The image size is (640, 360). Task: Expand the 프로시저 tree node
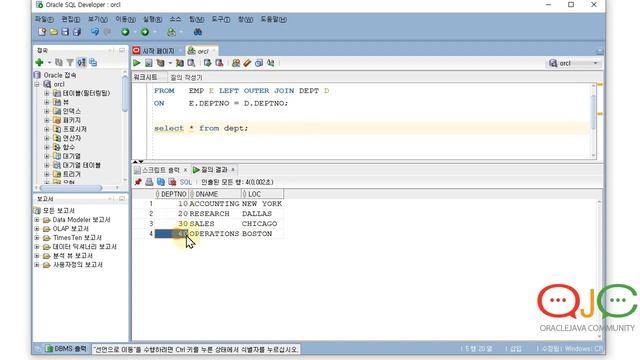[47, 129]
